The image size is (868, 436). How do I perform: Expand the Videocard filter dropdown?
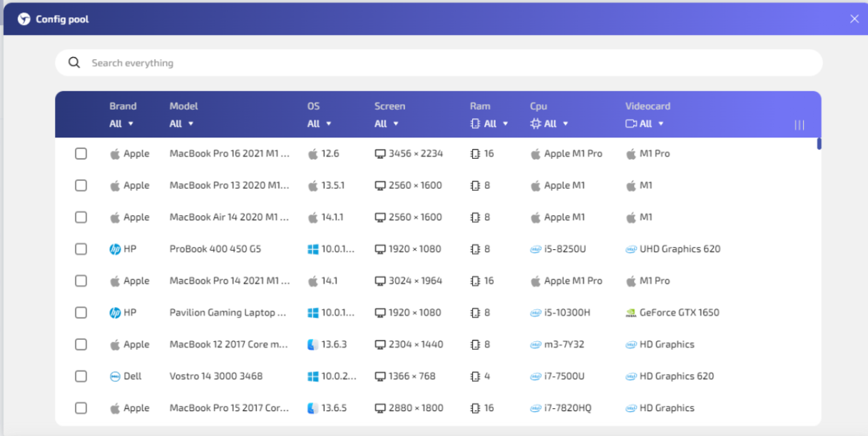645,124
